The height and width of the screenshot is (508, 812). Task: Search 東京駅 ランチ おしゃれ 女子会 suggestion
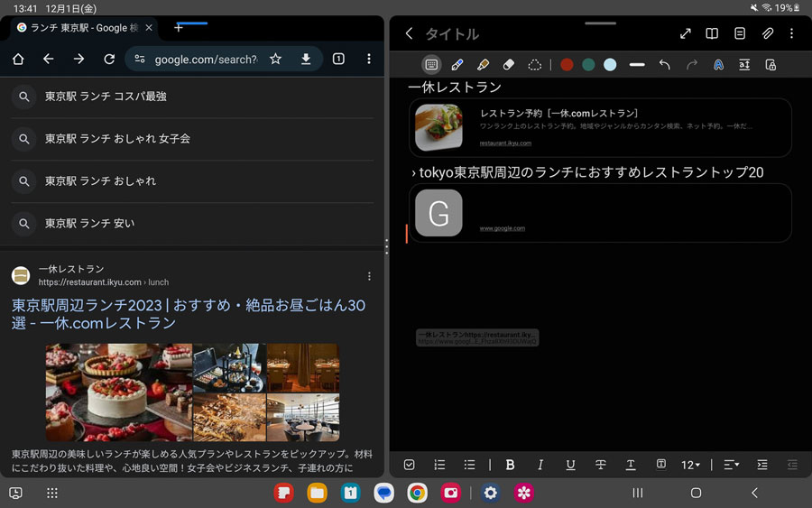click(192, 139)
